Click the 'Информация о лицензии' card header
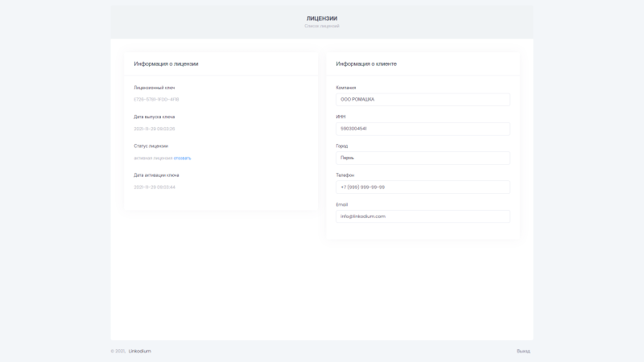644x362 pixels. tap(166, 64)
